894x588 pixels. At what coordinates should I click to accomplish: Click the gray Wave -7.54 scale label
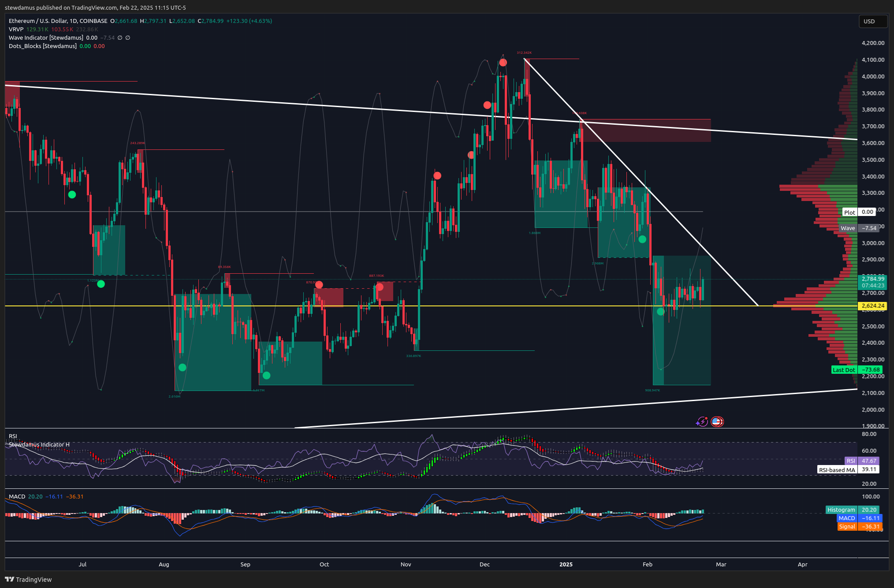[x=860, y=228]
